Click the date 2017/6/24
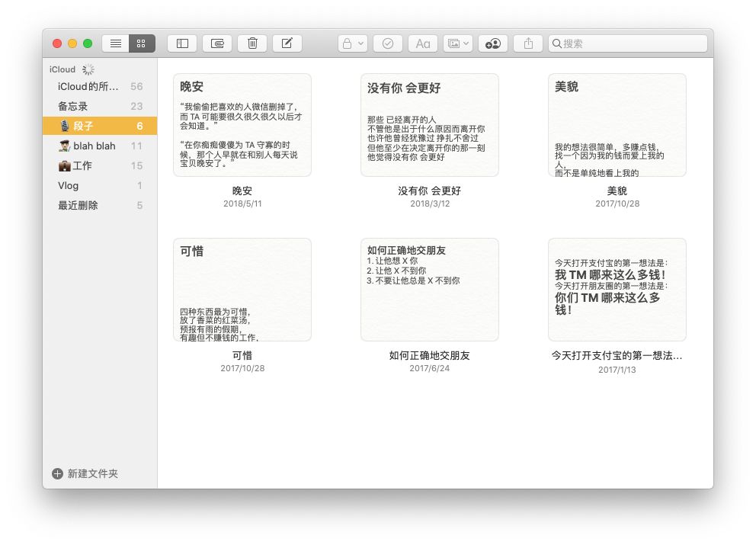Viewport: 756px width, 545px height. (x=430, y=368)
